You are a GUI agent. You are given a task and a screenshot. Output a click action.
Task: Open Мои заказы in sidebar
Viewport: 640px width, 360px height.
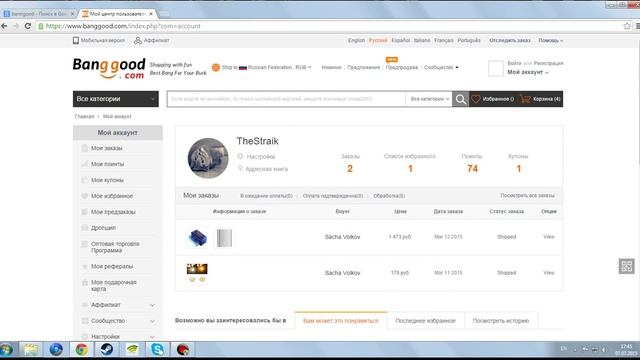(x=107, y=148)
